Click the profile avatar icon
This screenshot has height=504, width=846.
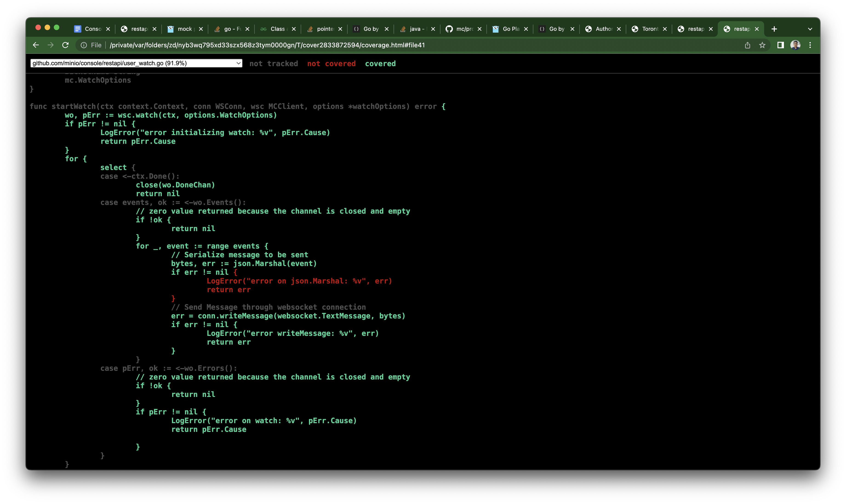click(795, 45)
